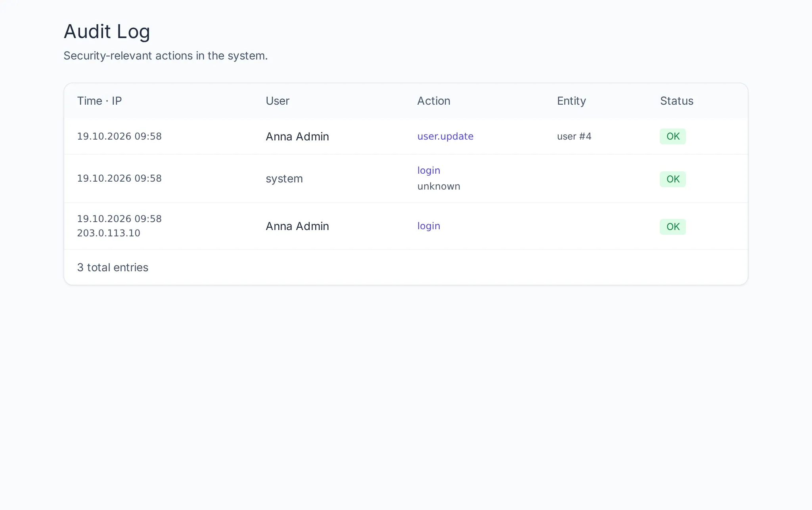Select the IP address 203.0.113.10

tap(109, 233)
